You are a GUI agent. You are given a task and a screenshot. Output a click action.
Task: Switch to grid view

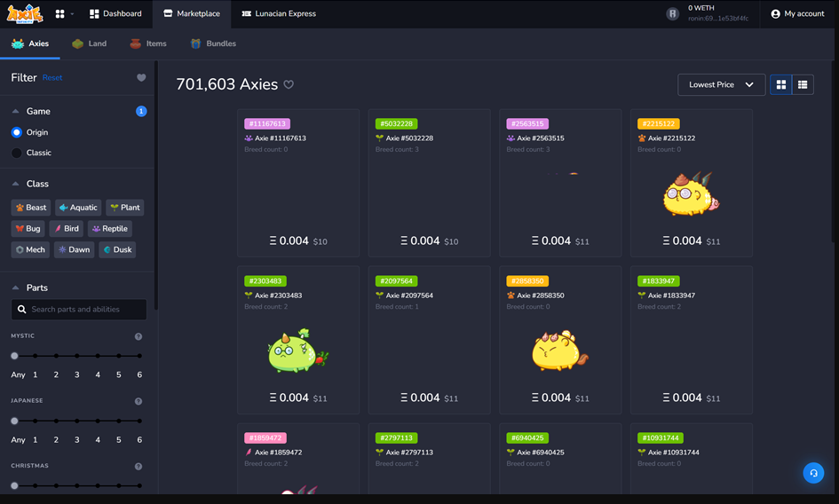(781, 84)
